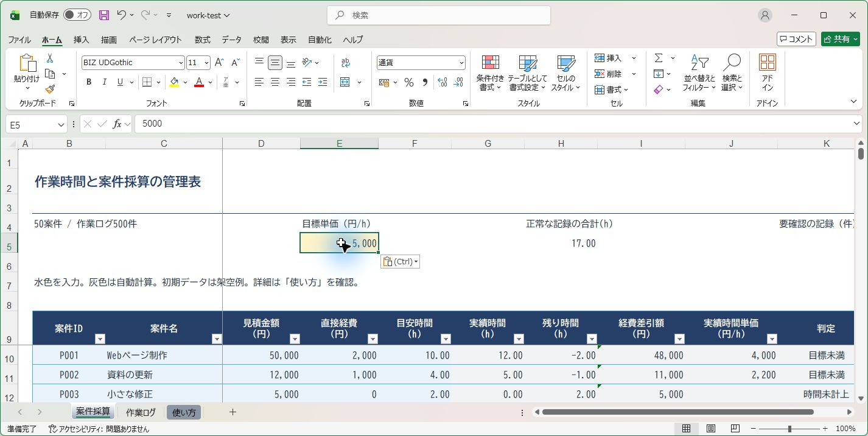Open the 作業ログ sheet tab
Screen dimensions: 868x436
(141, 412)
